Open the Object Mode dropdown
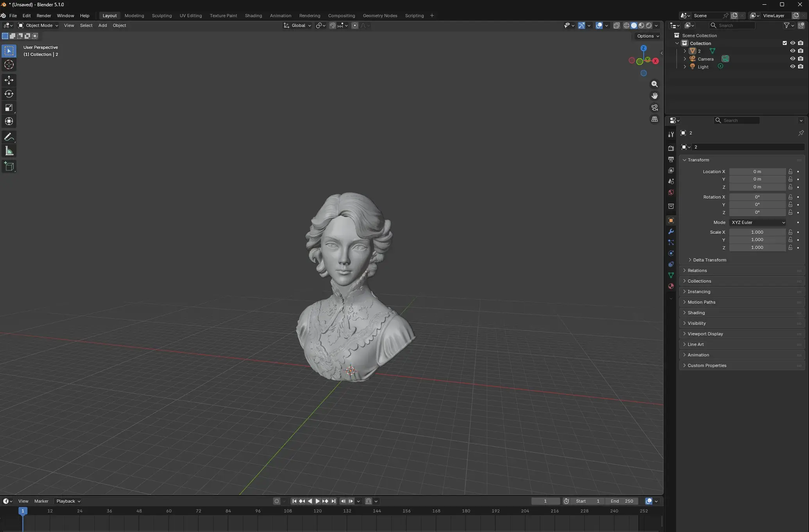Screen dimensions: 809x532 pos(38,25)
